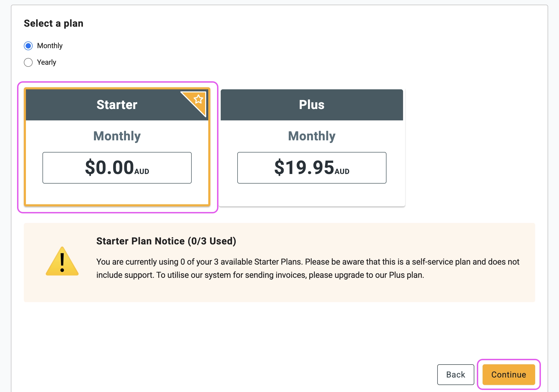Choose the Starter plan header
The width and height of the screenshot is (559, 392).
[117, 105]
